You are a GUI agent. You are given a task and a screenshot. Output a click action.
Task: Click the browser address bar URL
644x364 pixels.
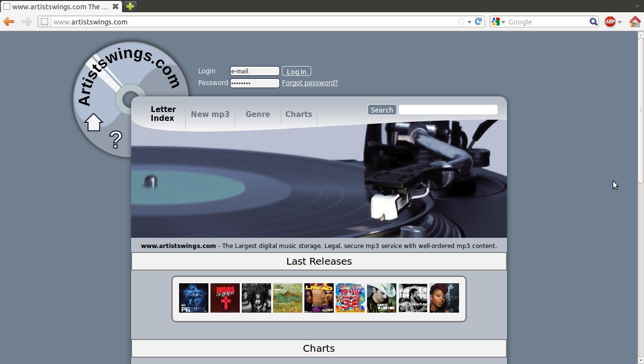pyautogui.click(x=90, y=22)
